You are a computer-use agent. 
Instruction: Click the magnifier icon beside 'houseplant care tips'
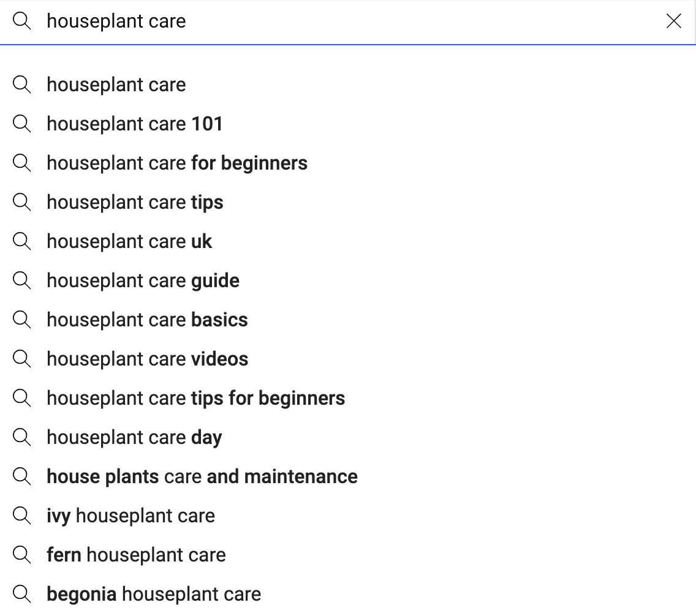(x=22, y=202)
